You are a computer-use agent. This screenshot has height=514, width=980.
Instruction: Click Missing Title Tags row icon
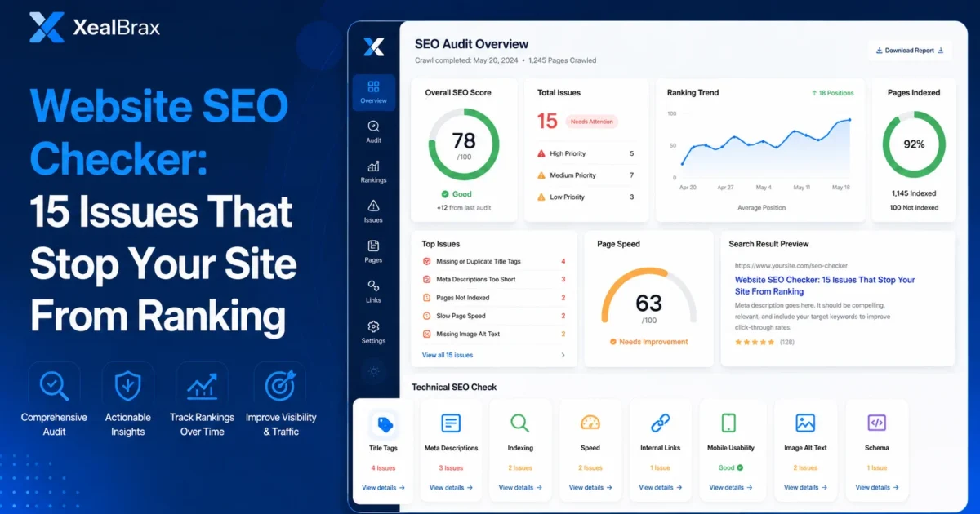[x=426, y=262]
